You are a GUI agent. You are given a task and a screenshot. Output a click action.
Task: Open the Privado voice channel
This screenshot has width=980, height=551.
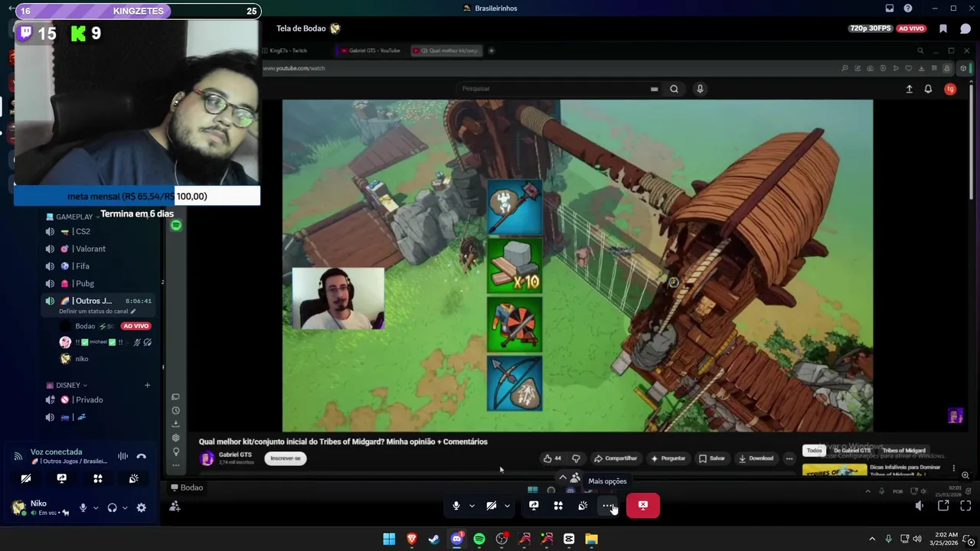(100, 399)
